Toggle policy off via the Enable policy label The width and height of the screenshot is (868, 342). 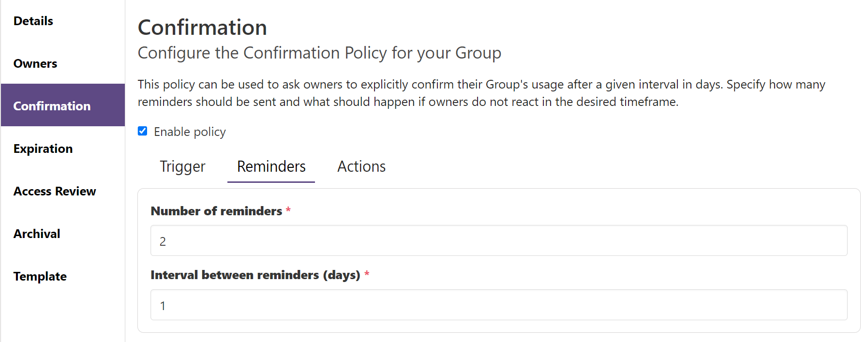(189, 132)
